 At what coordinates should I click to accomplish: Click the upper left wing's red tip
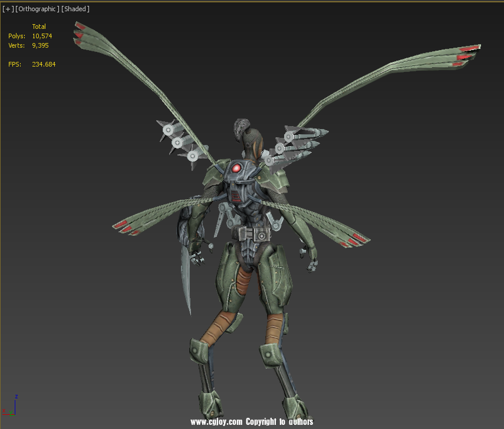(80, 35)
